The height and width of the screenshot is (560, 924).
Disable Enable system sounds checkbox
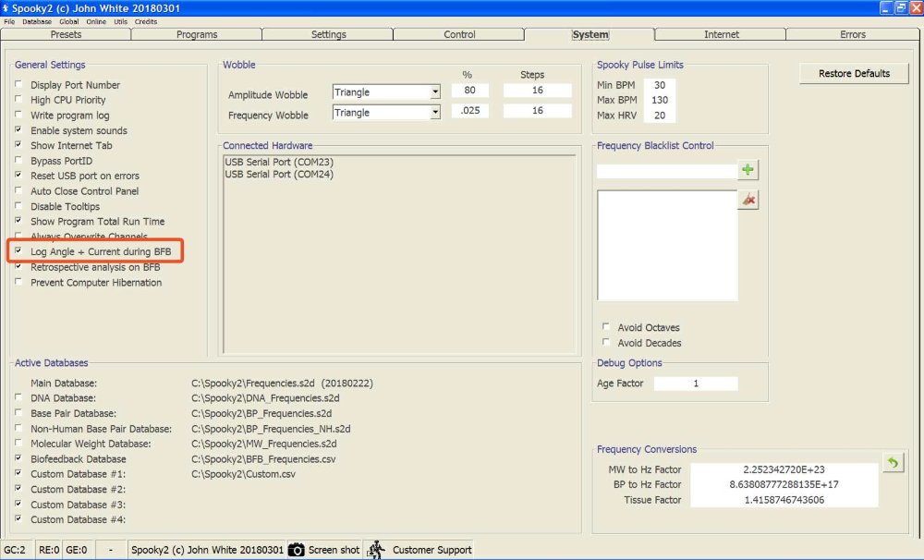click(18, 129)
